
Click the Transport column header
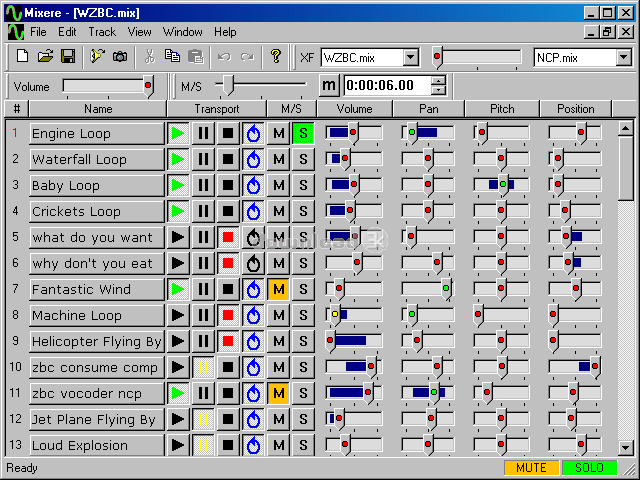point(217,109)
